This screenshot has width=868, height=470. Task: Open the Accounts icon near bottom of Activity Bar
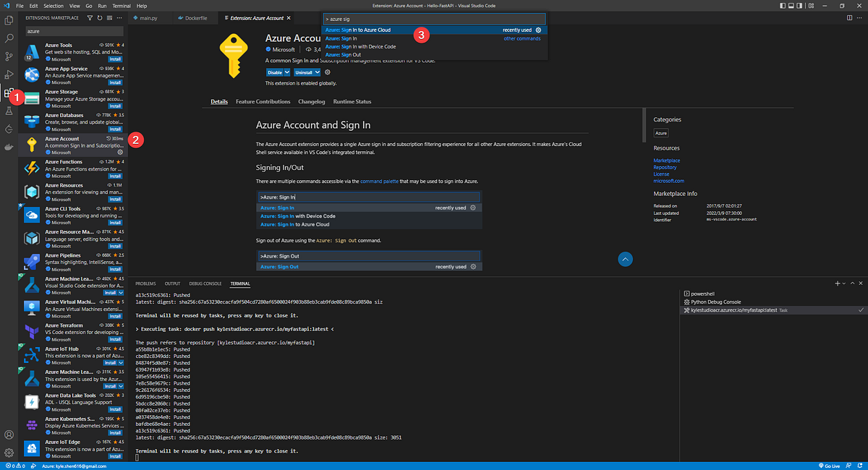pyautogui.click(x=9, y=435)
